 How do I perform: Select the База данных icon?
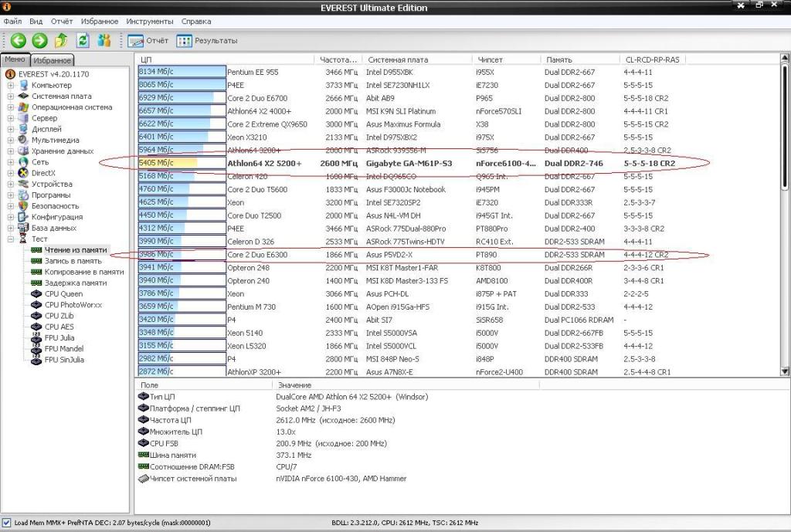point(23,228)
